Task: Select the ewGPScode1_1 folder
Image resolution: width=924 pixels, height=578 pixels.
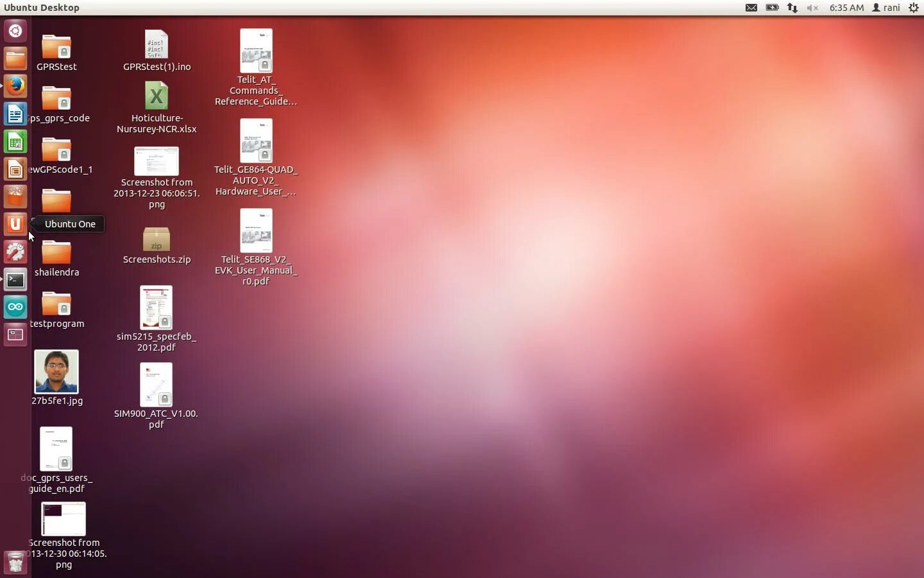Action: click(56, 154)
